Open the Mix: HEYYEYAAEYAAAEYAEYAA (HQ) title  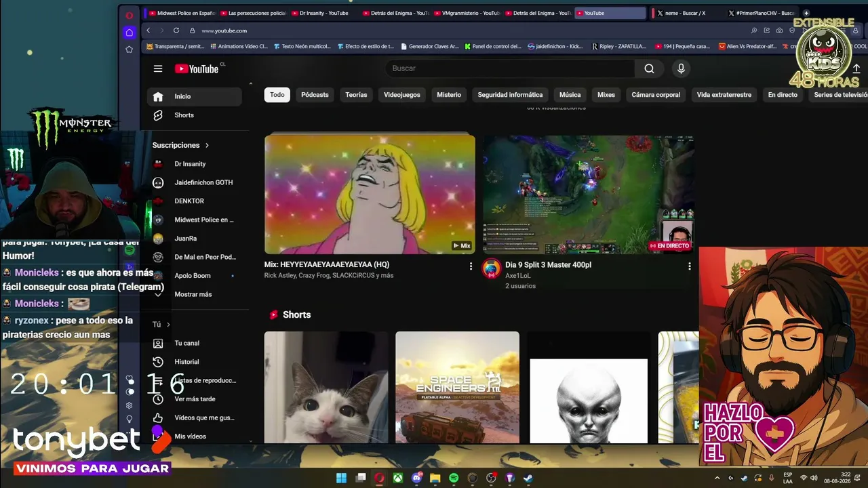click(x=327, y=265)
